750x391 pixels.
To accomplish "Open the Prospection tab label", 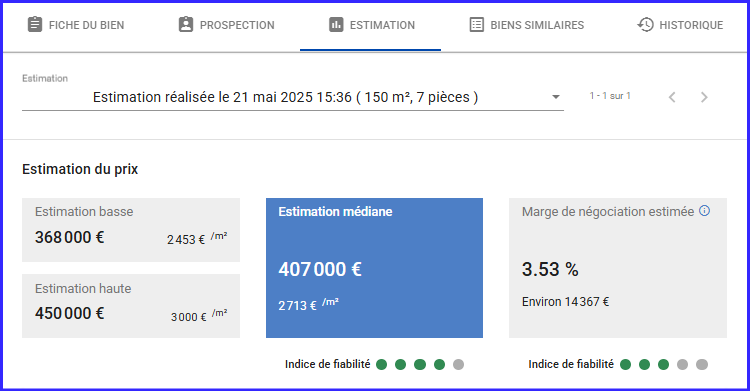I will pos(237,25).
